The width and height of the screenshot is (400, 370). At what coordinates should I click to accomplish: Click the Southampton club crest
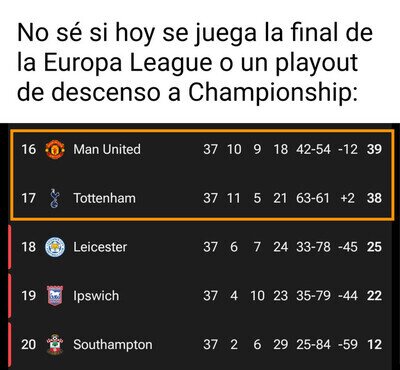point(55,344)
